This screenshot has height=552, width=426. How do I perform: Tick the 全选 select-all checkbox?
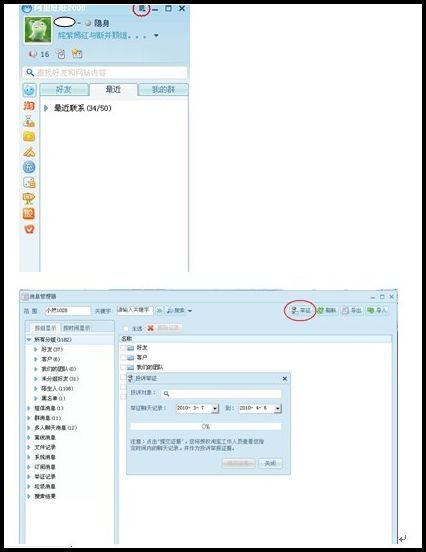[x=126, y=328]
